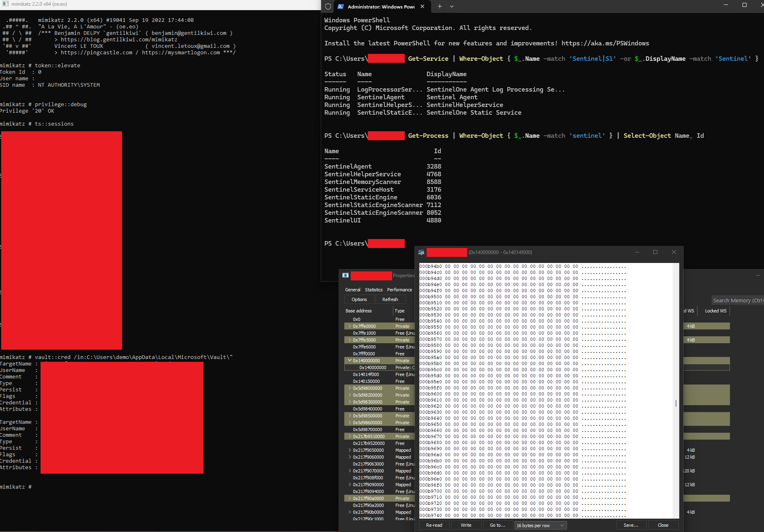Image resolution: width=764 pixels, height=532 pixels.
Task: Focus the Search Memory field
Action: pyautogui.click(x=737, y=300)
